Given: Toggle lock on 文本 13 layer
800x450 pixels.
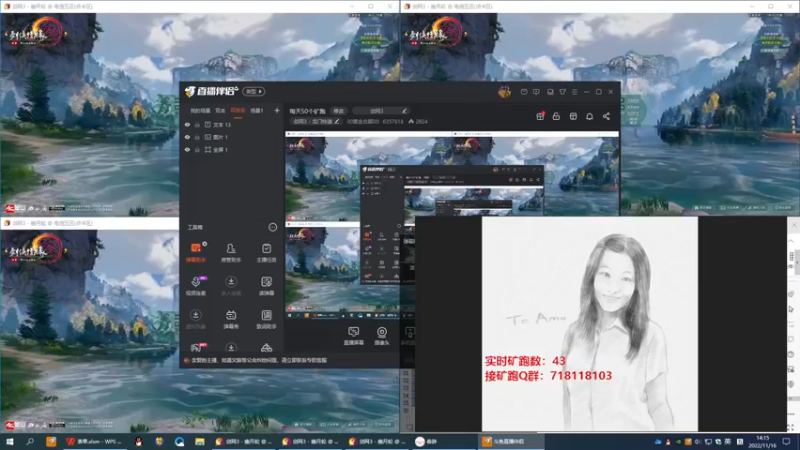Looking at the screenshot, I should tap(197, 124).
